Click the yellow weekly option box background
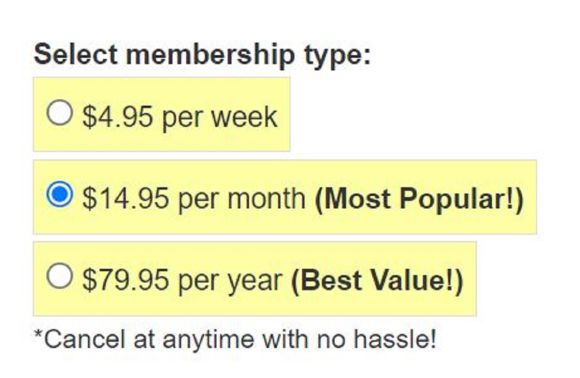580x378 pixels. (x=162, y=114)
